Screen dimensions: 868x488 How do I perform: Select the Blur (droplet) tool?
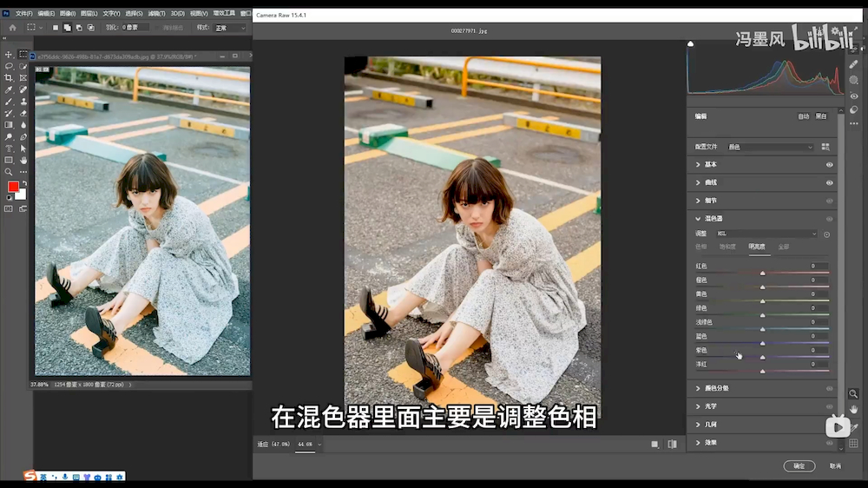coord(23,125)
